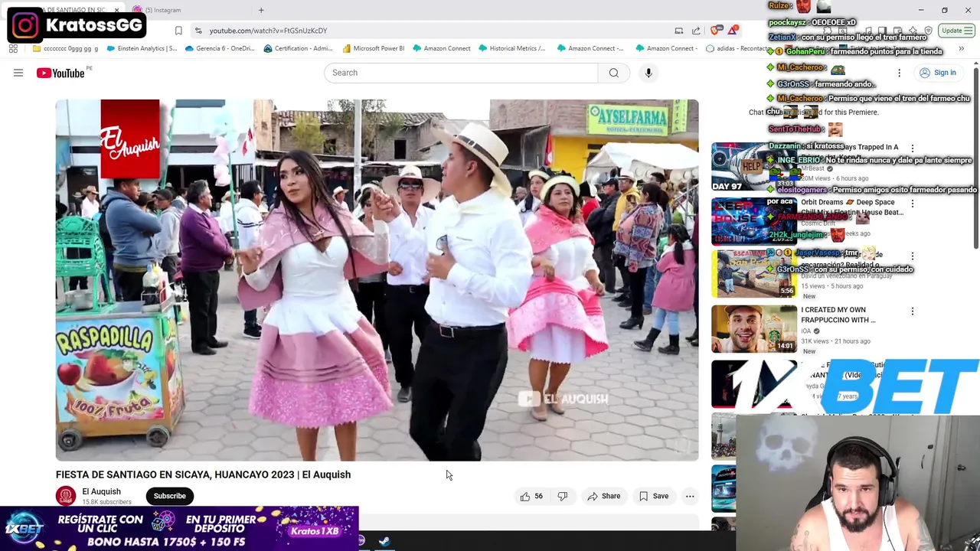Open MrBeast DAY 97 video thumbnail

click(x=754, y=167)
